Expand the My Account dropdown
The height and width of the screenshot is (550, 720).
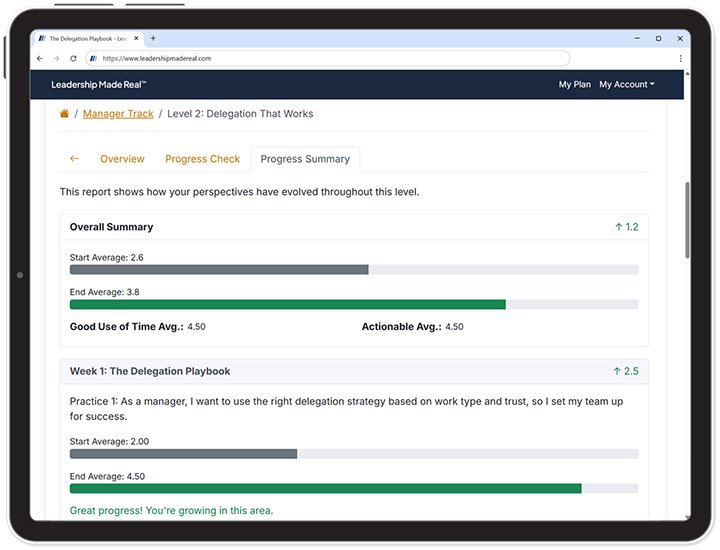coord(627,85)
